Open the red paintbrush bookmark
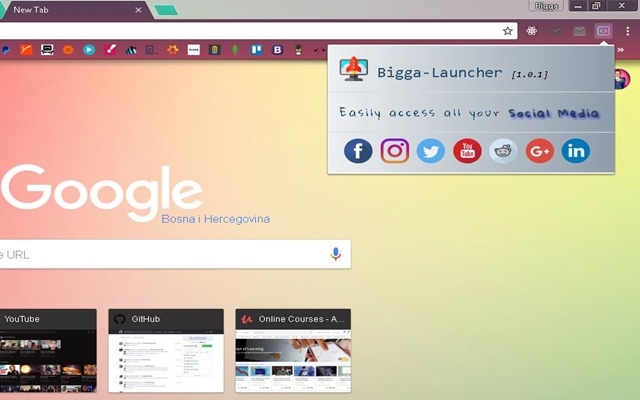Viewport: 640px width, 400px height. point(110,50)
